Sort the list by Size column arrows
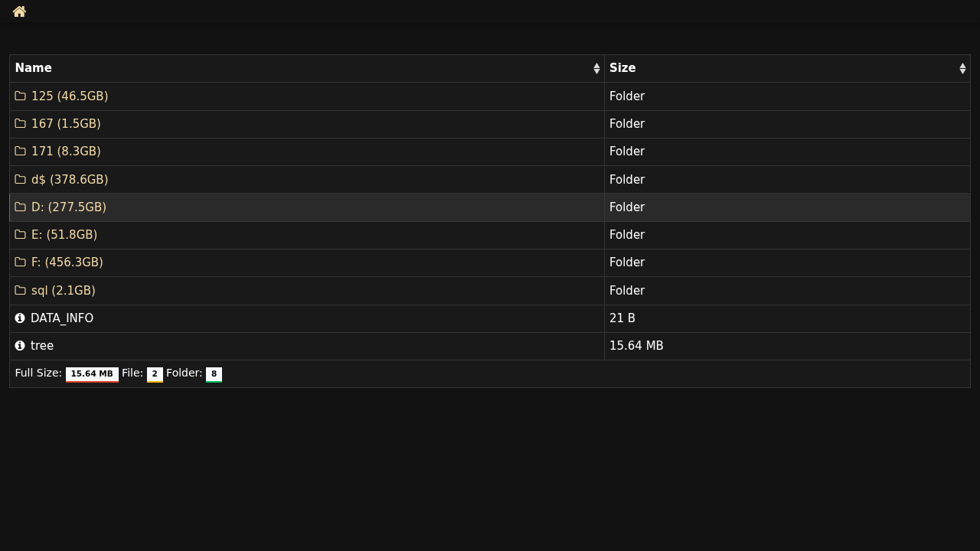The width and height of the screenshot is (980, 551). pos(962,69)
